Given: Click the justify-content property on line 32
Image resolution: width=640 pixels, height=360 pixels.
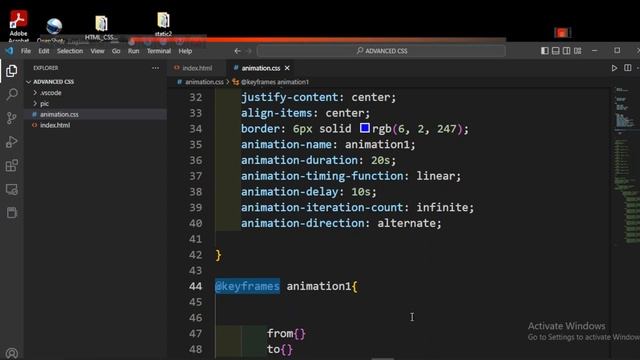Looking at the screenshot, I should click(289, 97).
